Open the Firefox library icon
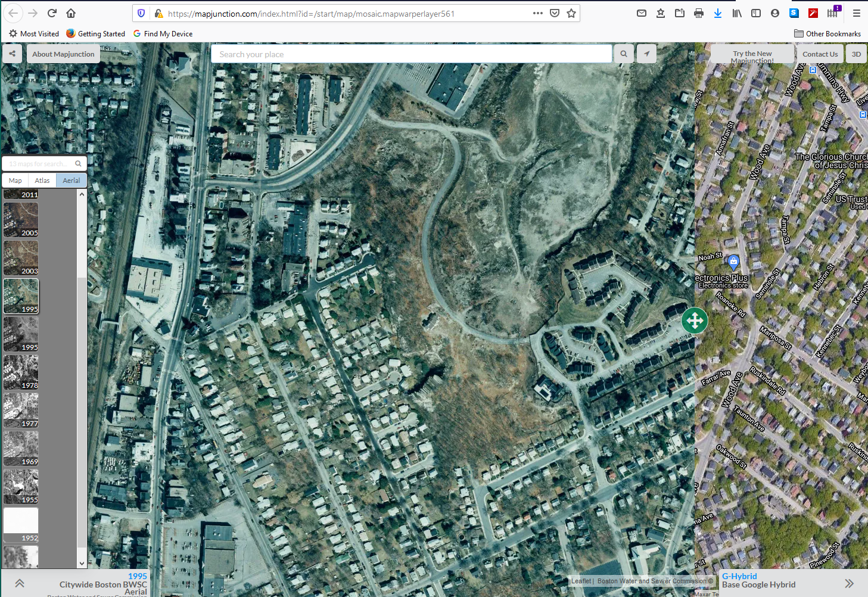868x597 pixels. pos(737,13)
